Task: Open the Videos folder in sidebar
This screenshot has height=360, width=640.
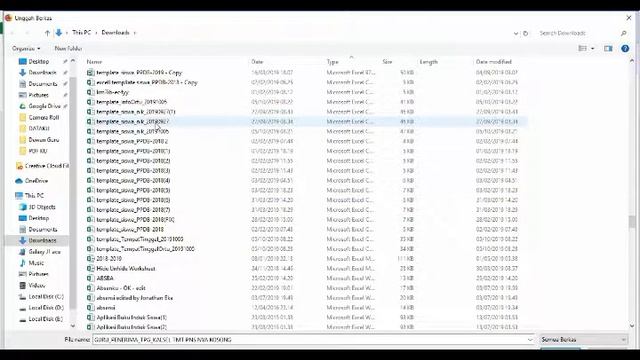Action: tap(37, 285)
